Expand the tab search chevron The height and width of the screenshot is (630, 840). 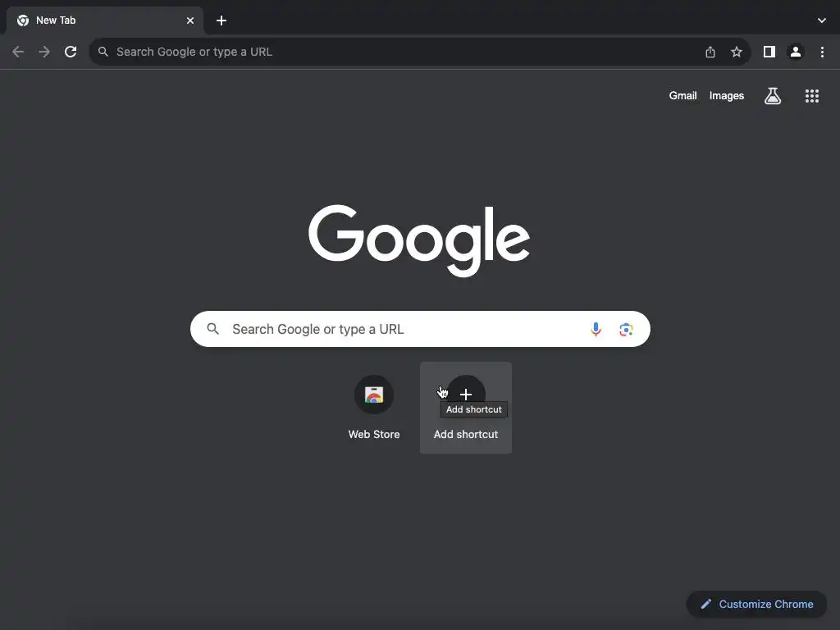822,21
